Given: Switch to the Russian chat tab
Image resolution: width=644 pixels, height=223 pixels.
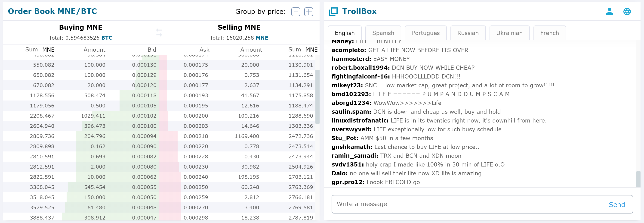Looking at the screenshot, I should pyautogui.click(x=468, y=33).
